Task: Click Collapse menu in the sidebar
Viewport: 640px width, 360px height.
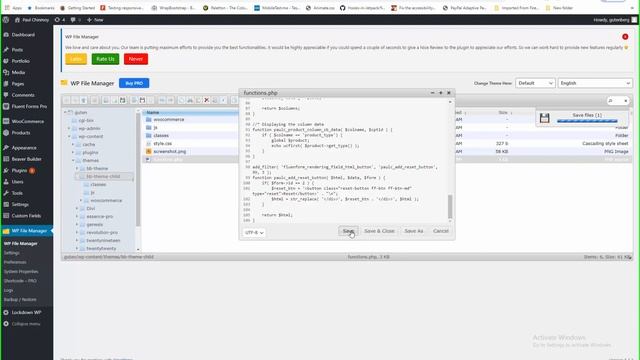Action: 26,324
